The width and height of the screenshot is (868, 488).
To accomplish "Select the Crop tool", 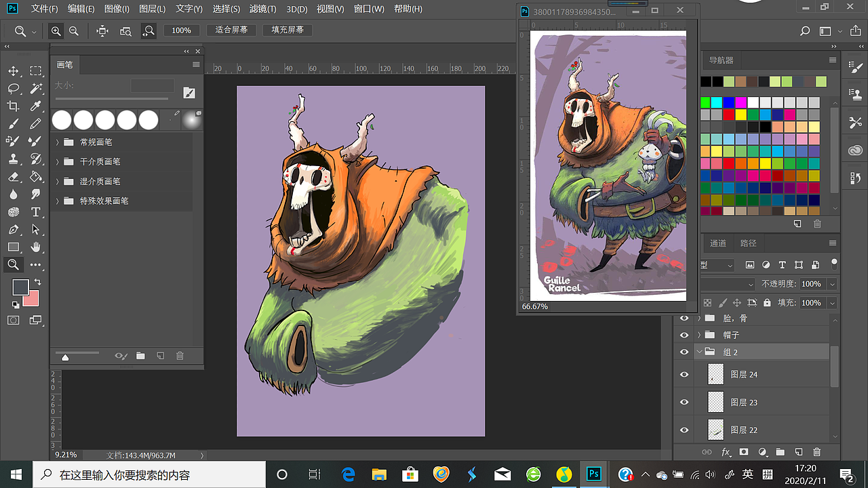I will (13, 106).
